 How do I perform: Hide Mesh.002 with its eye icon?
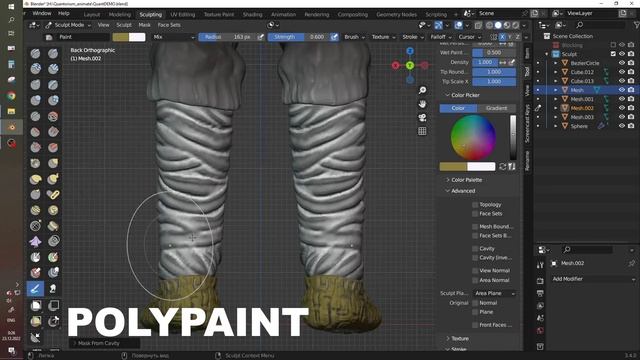(x=622, y=108)
